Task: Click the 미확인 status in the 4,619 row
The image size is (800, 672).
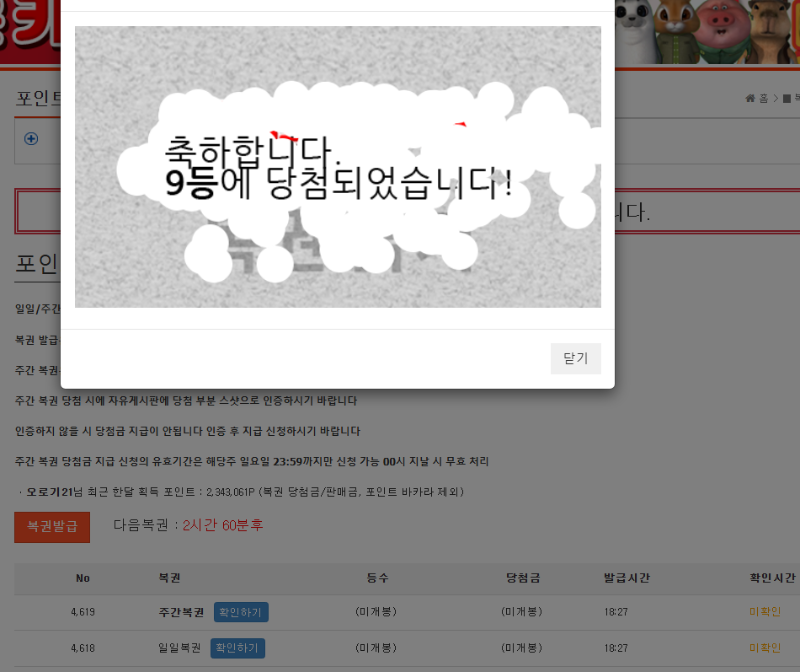Action: click(x=765, y=612)
